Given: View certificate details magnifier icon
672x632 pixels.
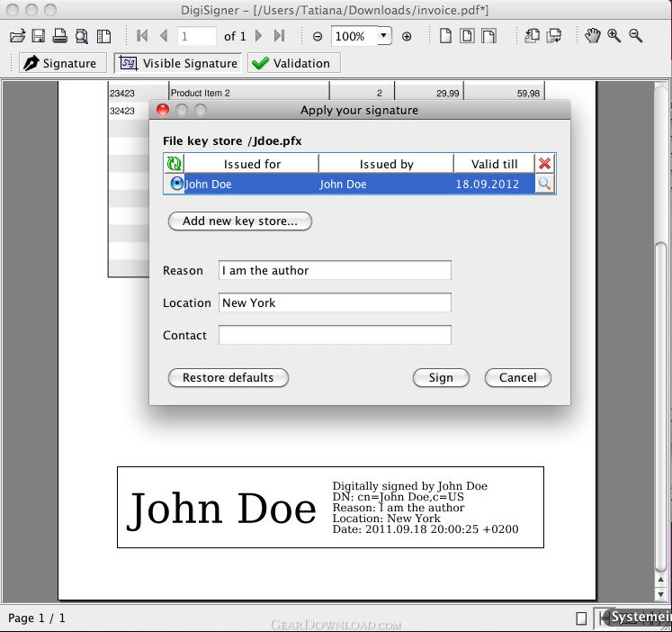Looking at the screenshot, I should point(545,184).
